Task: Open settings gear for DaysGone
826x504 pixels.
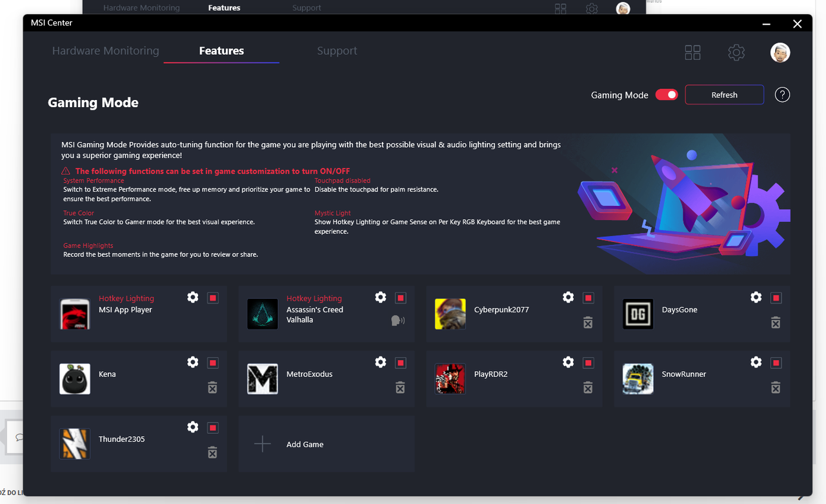Action: [x=756, y=297]
